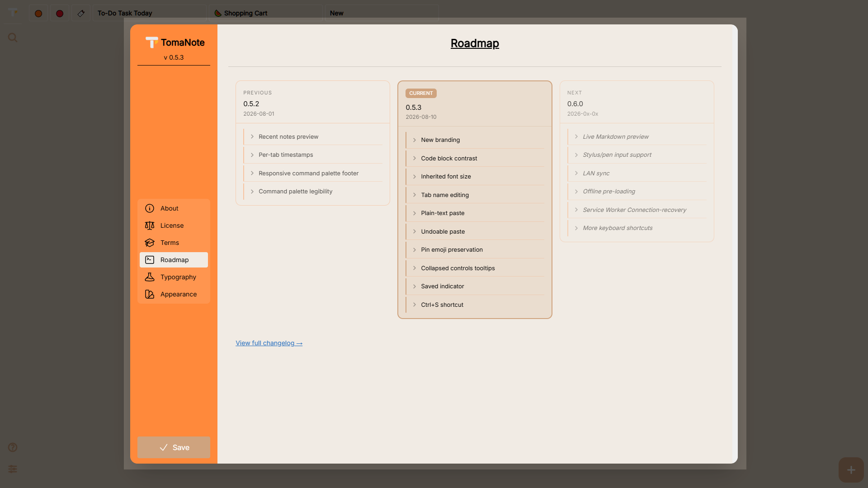Switch to the New tab
868x488 pixels.
(382, 13)
